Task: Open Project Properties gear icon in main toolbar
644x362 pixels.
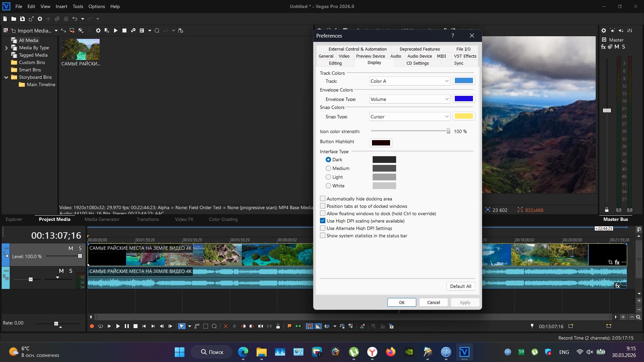Action: 40,19
